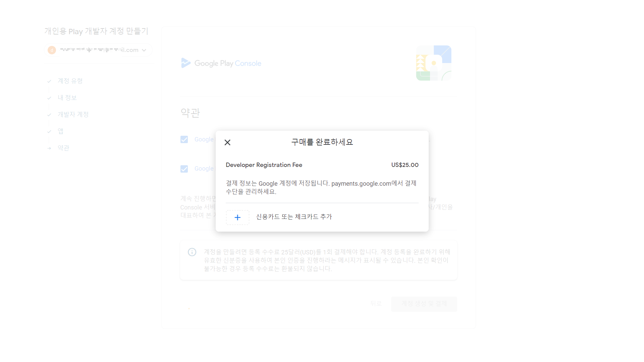
Task: Click 개인용 Play 개발자 계정 만들기 heading
Action: pos(96,31)
